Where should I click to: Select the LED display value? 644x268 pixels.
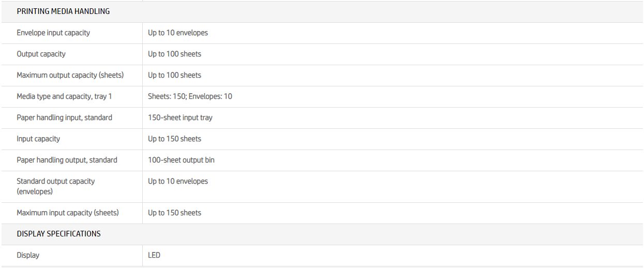click(x=154, y=255)
